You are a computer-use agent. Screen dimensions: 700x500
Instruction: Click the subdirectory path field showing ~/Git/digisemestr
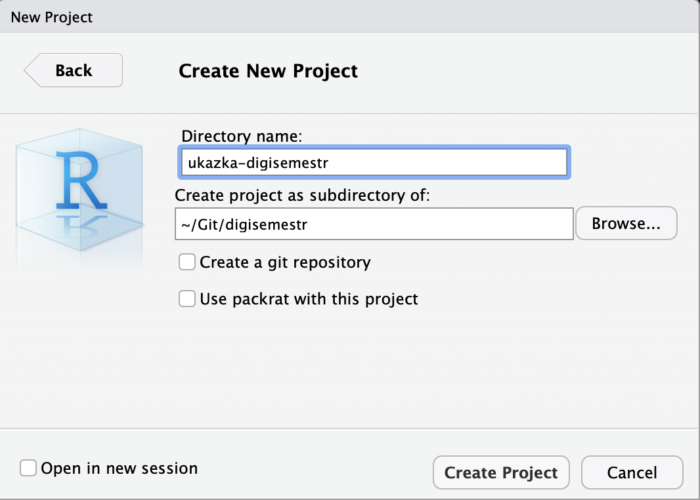(374, 224)
